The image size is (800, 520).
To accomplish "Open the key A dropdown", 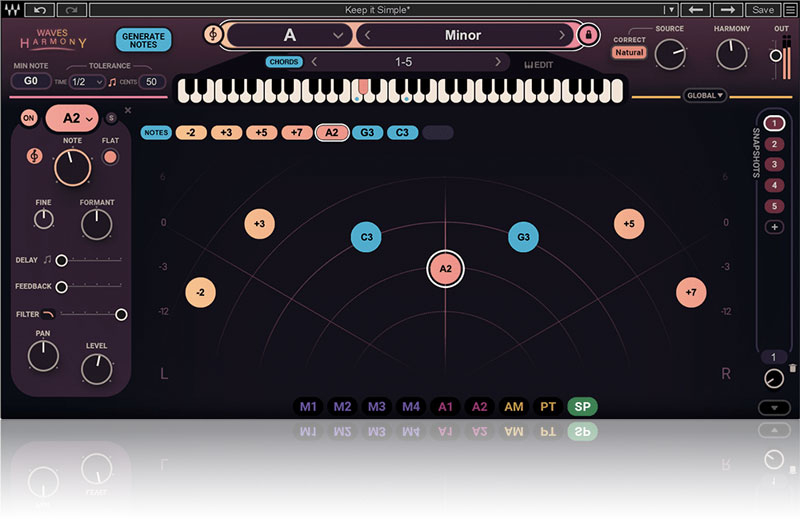I will click(x=290, y=35).
